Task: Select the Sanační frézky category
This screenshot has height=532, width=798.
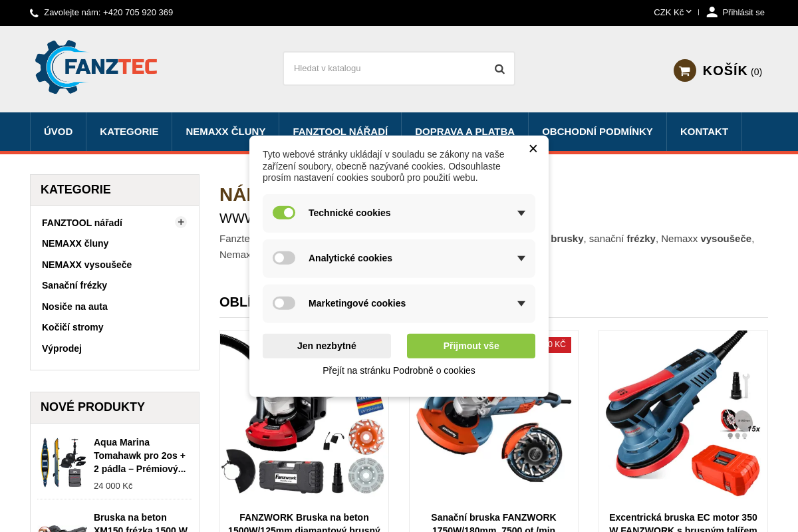Action: tap(74, 285)
